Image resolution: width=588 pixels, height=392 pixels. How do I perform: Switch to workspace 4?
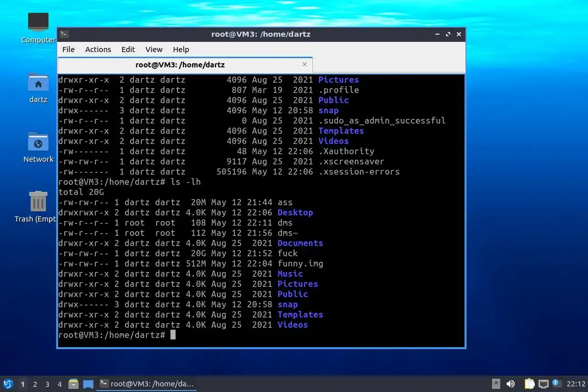coord(59,384)
